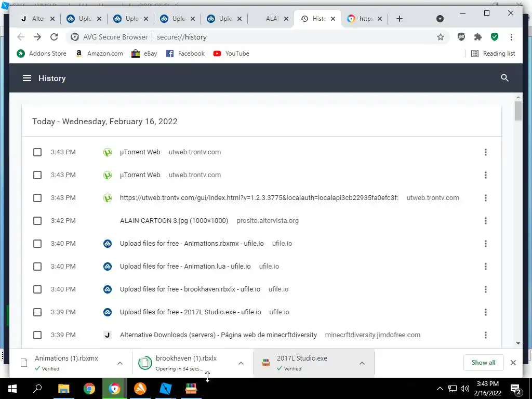This screenshot has height=399, width=532.
Task: Close the History tab
Action: tap(333, 19)
